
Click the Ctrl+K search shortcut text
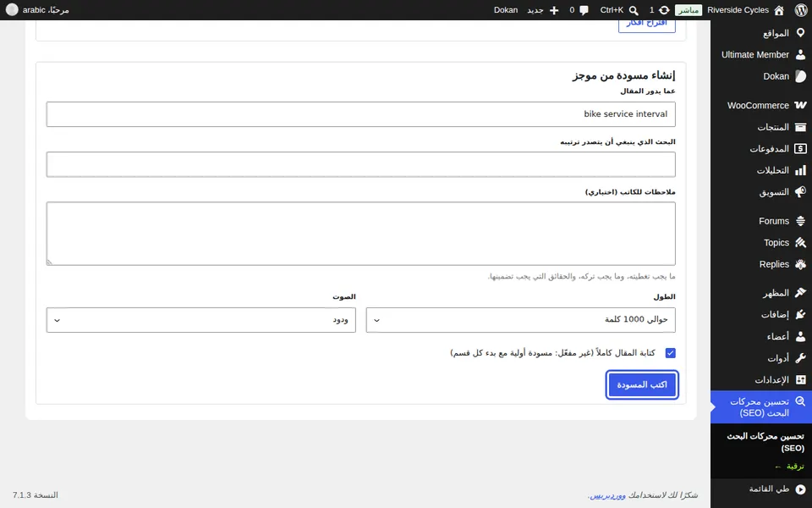pos(612,10)
